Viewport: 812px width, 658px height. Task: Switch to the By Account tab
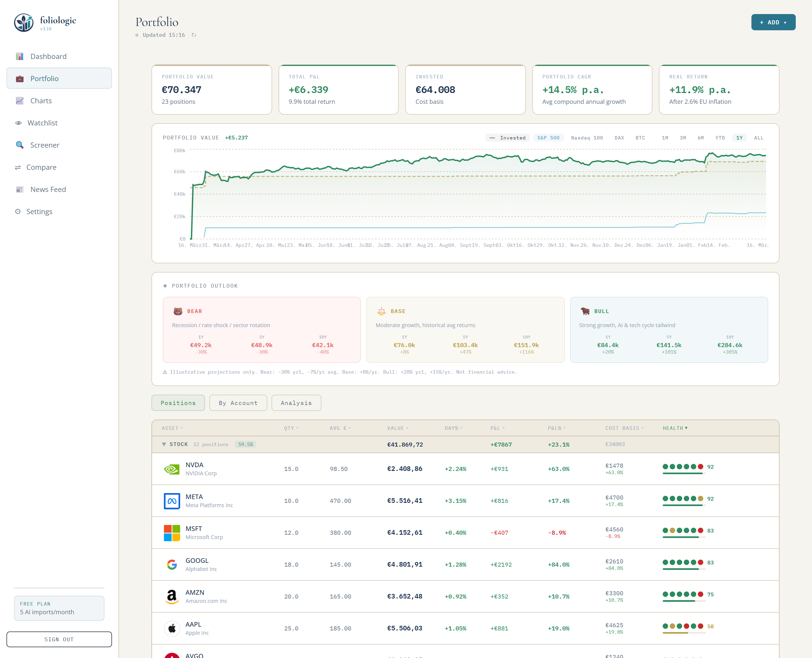coord(238,403)
